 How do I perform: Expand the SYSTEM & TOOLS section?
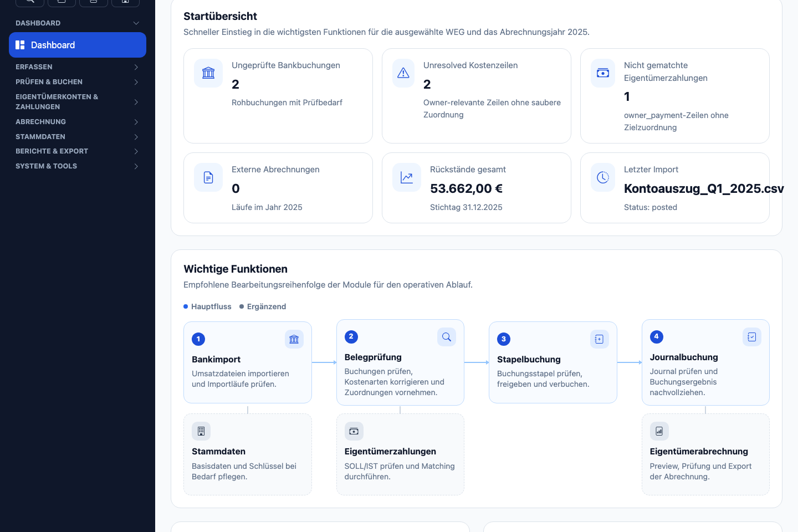coord(78,166)
